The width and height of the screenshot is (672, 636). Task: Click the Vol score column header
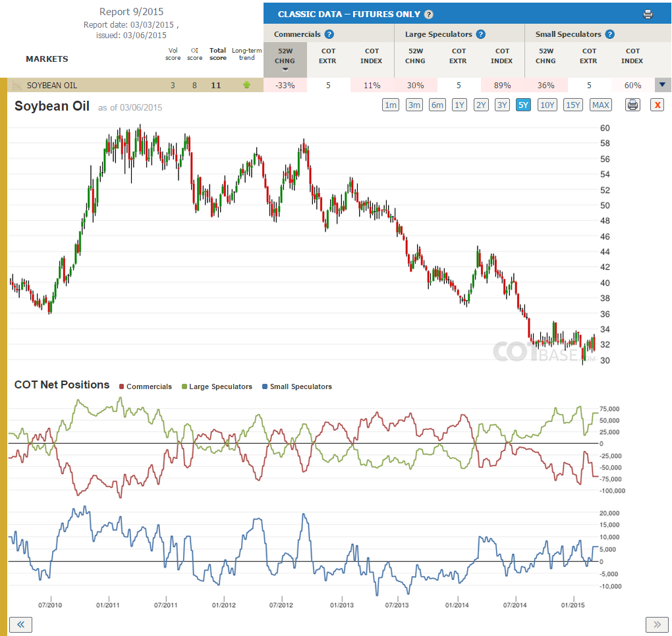coord(173,54)
